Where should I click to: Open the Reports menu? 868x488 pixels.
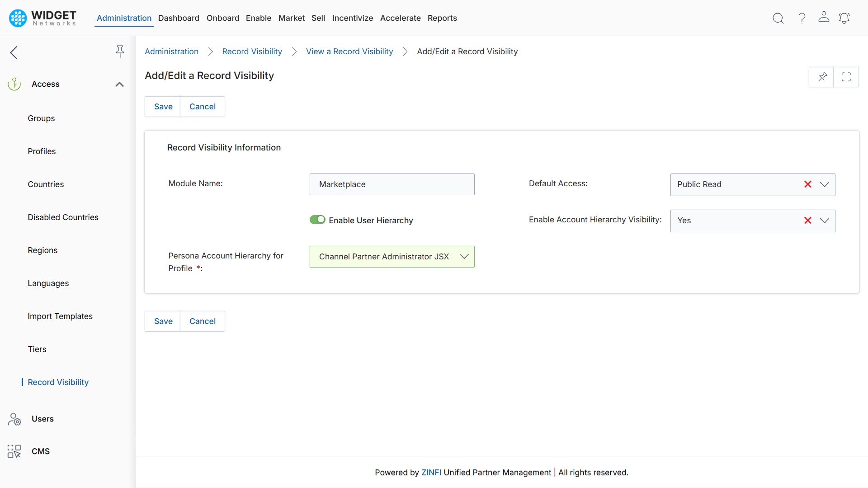(442, 18)
